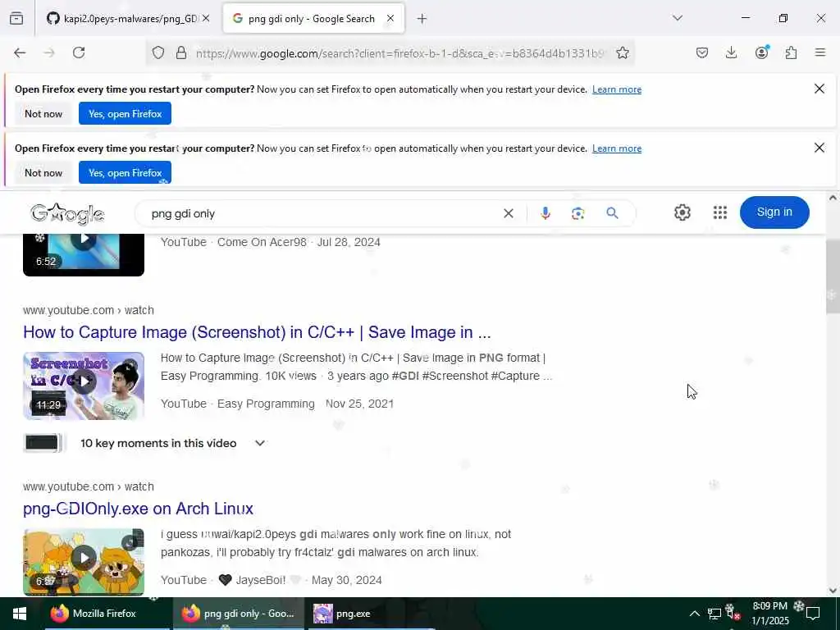Open the Firefox application menu
The width and height of the screenshot is (840, 630).
point(820,52)
